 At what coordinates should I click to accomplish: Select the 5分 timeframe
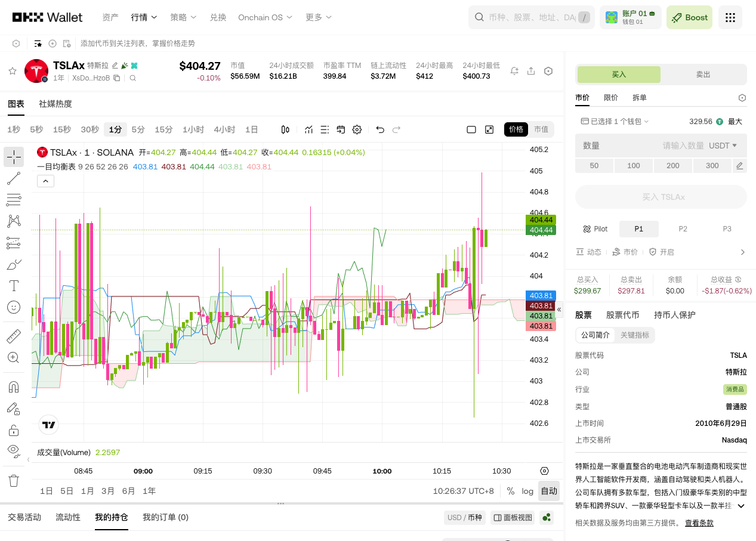pyautogui.click(x=138, y=129)
